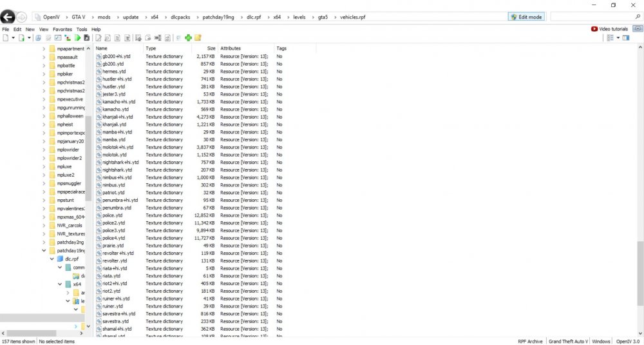Image resolution: width=644 pixels, height=345 pixels.
Task: Open the File menu
Action: click(x=5, y=29)
